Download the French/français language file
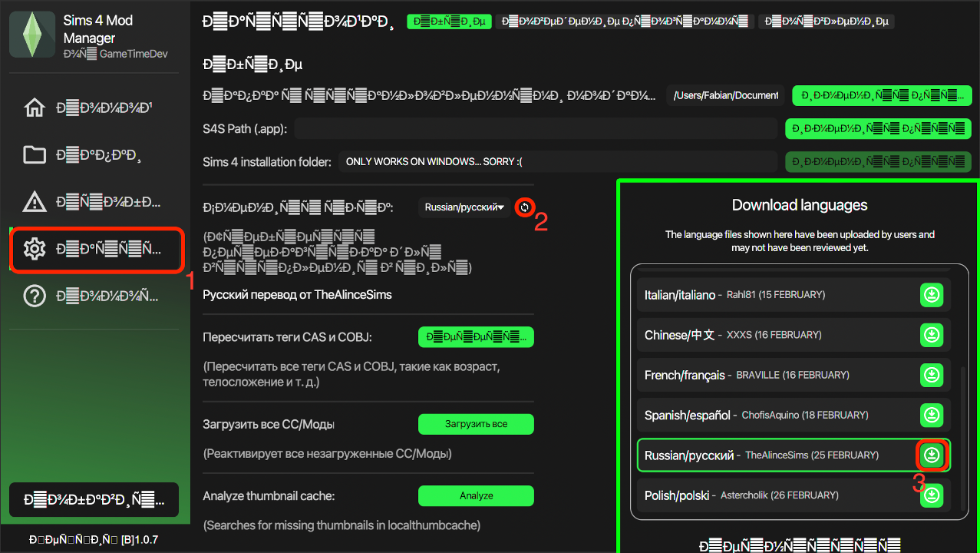Viewport: 980px width, 553px height. click(931, 375)
